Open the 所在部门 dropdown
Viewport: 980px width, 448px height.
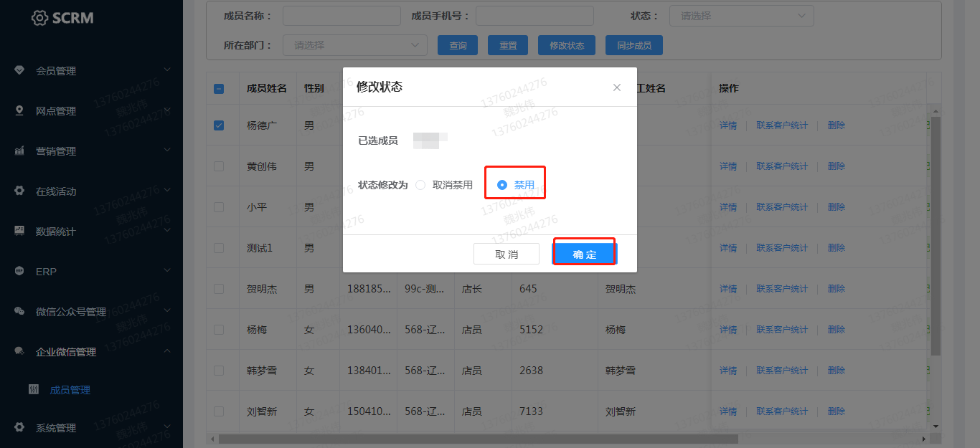[x=355, y=44]
